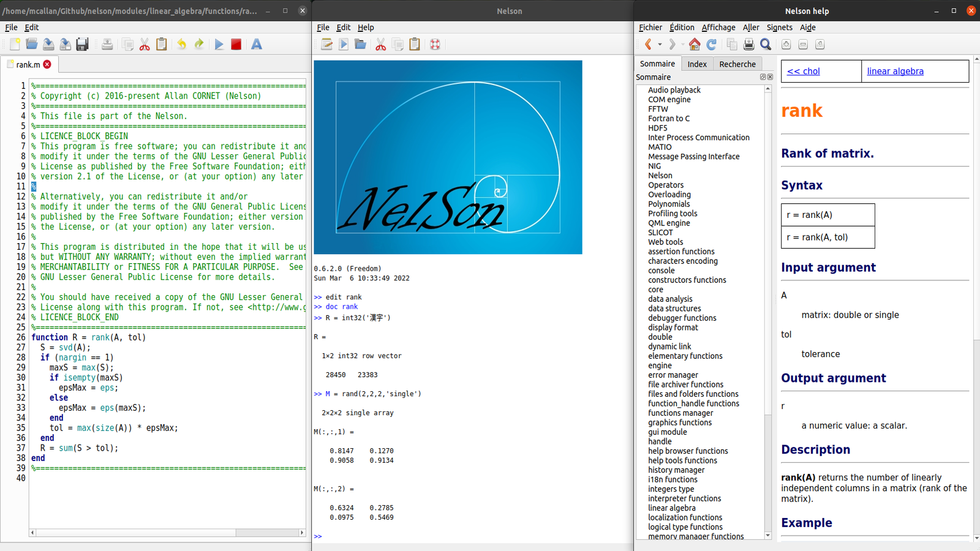
Task: Paste clipboard contents in the Nelson console toolbar
Action: coord(414,44)
